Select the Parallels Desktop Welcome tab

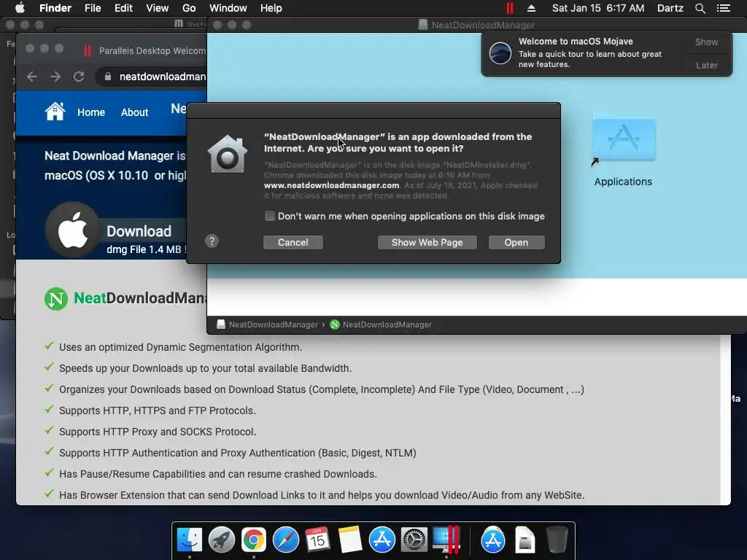pos(145,50)
